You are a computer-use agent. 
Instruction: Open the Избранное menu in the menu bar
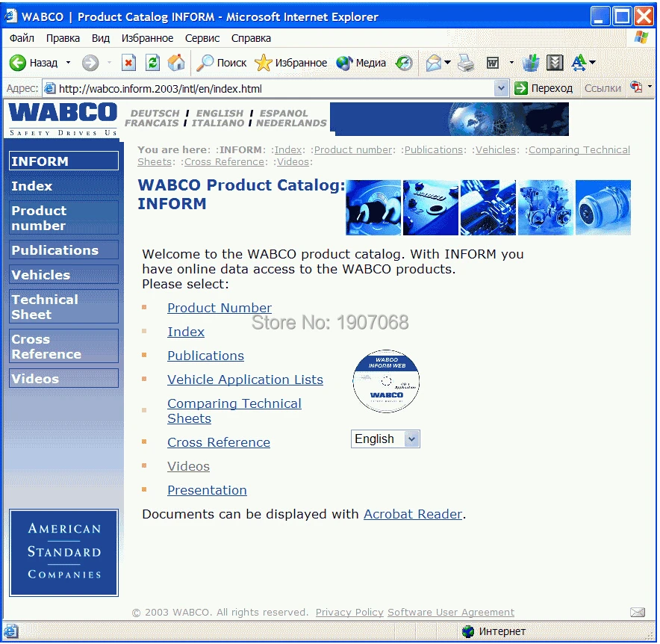(x=148, y=38)
